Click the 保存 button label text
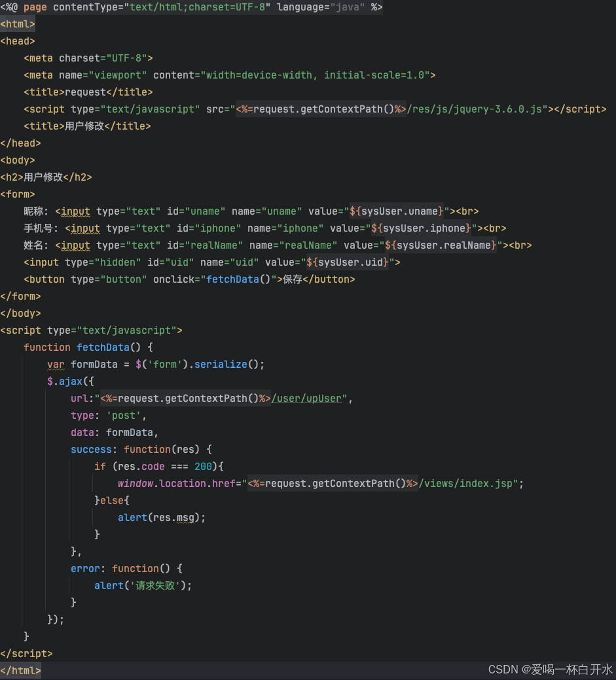This screenshot has width=616, height=680. [293, 279]
